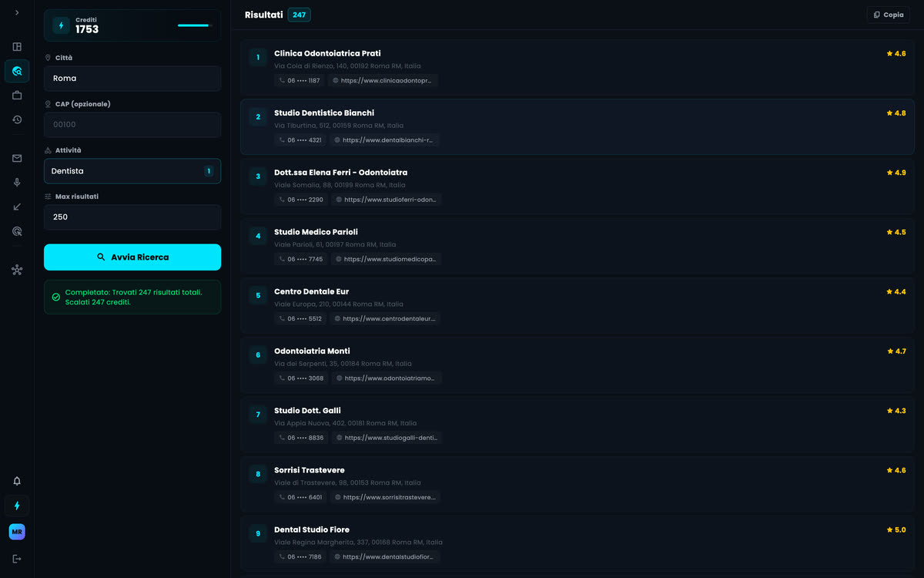Select the Dental Studio Fiore result name
The height and width of the screenshot is (578, 924).
(x=312, y=529)
